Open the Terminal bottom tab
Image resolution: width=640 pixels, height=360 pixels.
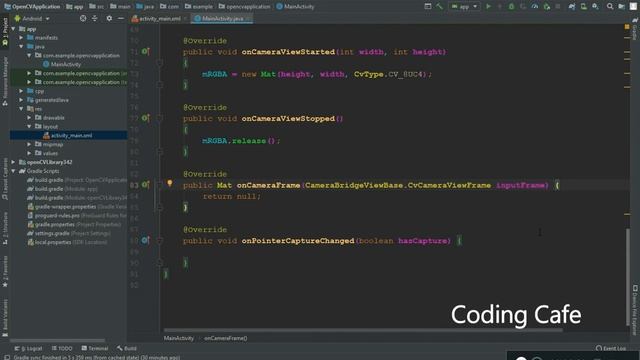click(95, 348)
